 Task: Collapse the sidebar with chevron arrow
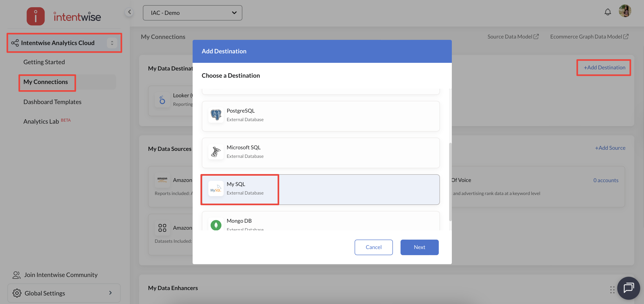pos(129,12)
